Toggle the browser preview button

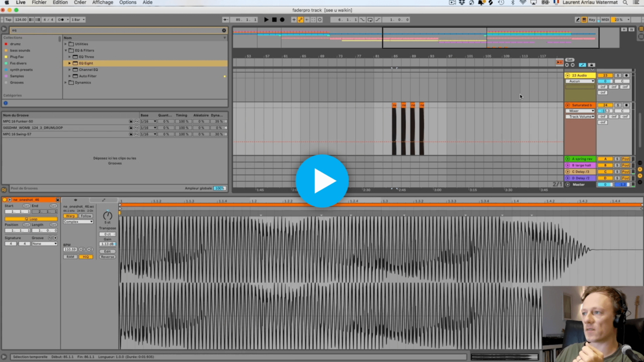6,103
